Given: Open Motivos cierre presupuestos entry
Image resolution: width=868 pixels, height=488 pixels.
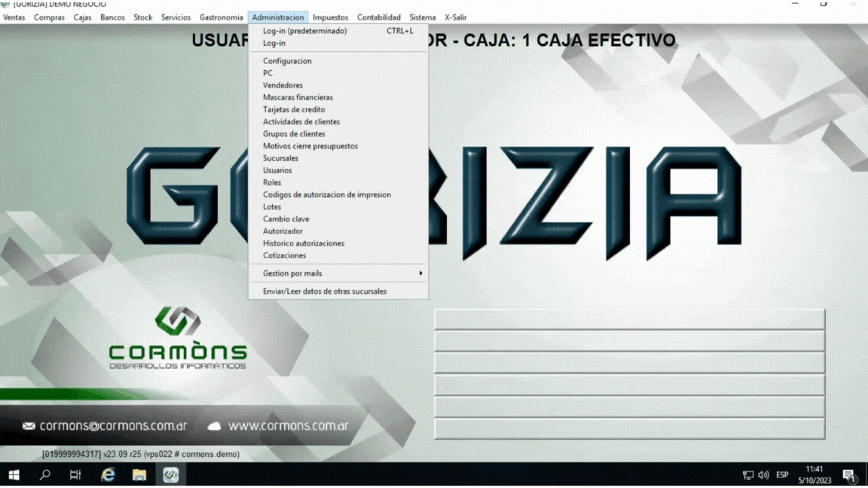Looking at the screenshot, I should coord(338,146).
